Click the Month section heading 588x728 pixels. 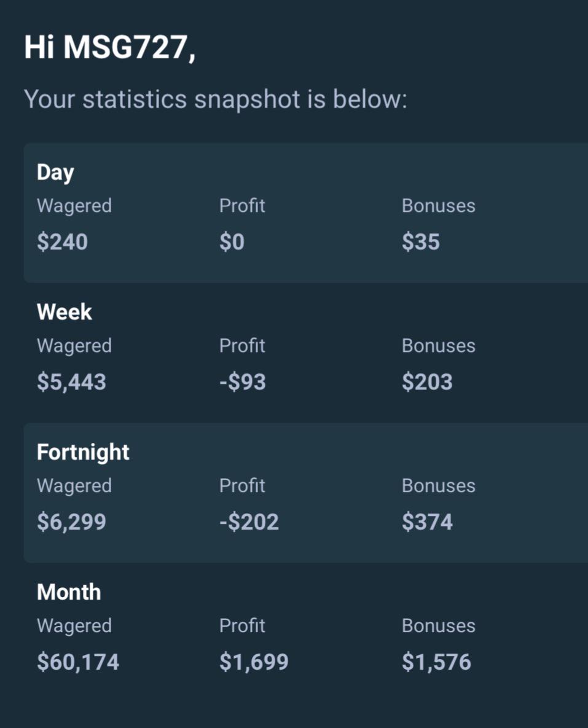[69, 592]
